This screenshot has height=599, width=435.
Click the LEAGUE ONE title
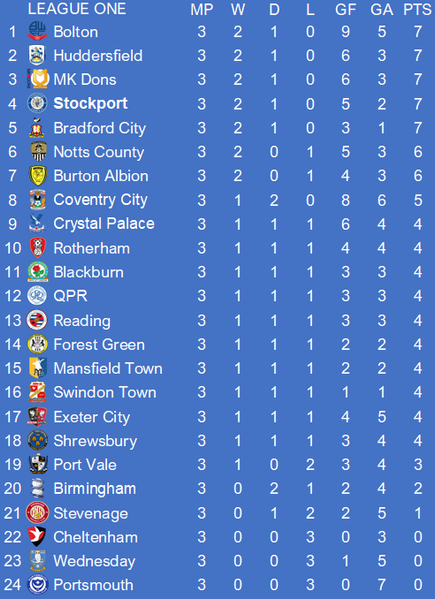click(77, 9)
